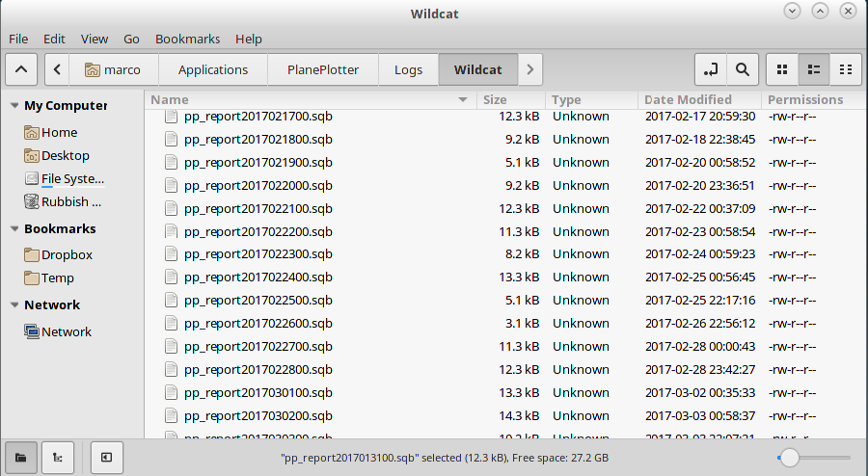Collapse the Bookmarks section
Viewport: 868px width, 476px height.
coord(14,229)
